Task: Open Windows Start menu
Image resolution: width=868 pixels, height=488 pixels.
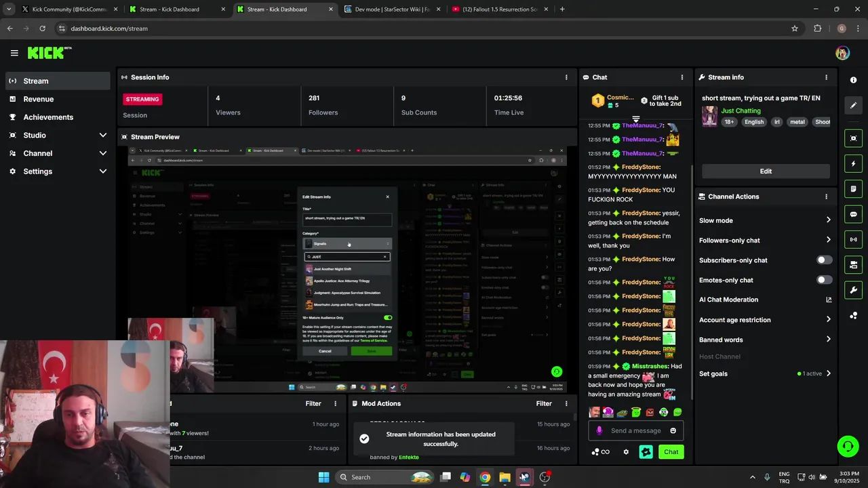Action: click(x=323, y=477)
